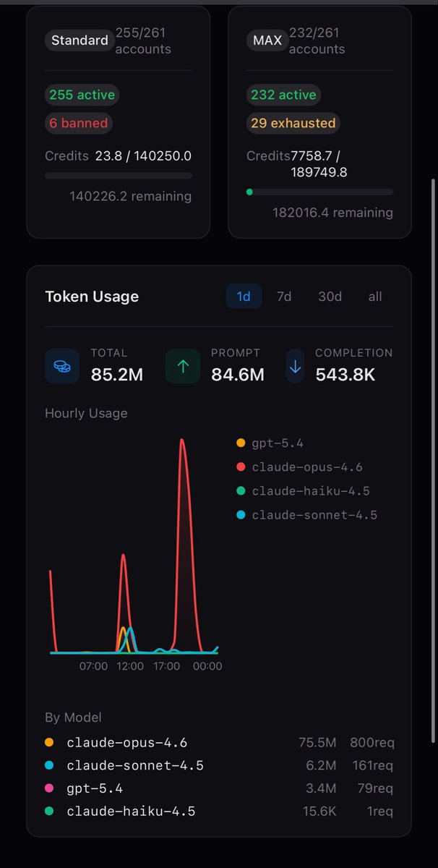The width and height of the screenshot is (438, 868).
Task: Click the 79req value
Action: click(x=377, y=788)
